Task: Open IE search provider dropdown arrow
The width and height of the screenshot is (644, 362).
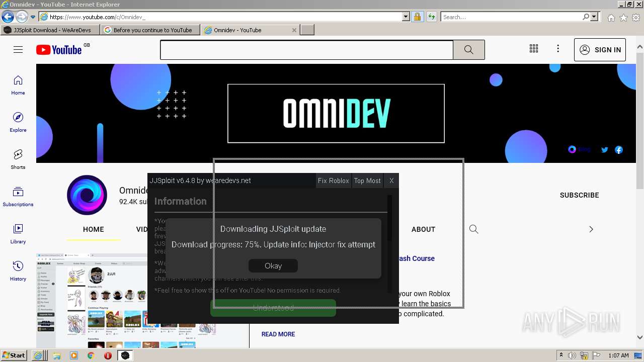Action: [x=594, y=17]
